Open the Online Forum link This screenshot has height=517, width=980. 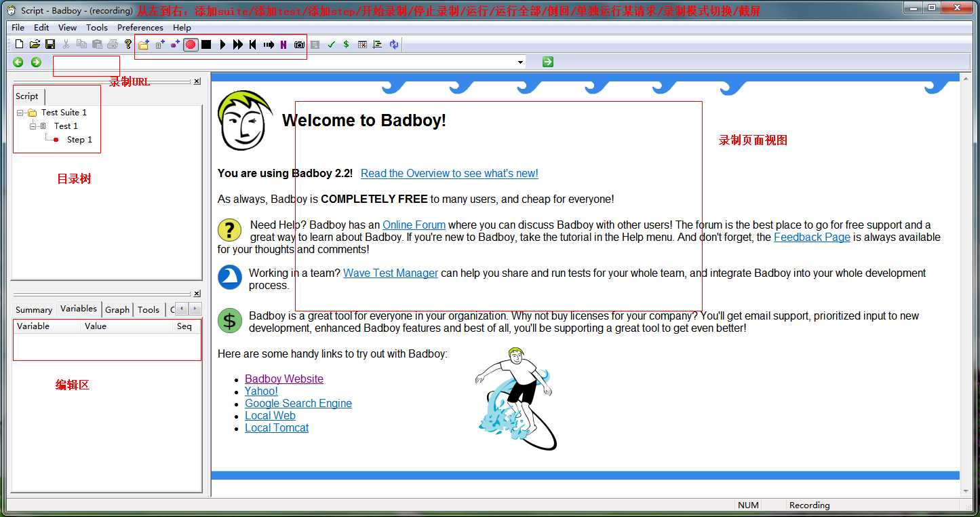coord(414,225)
